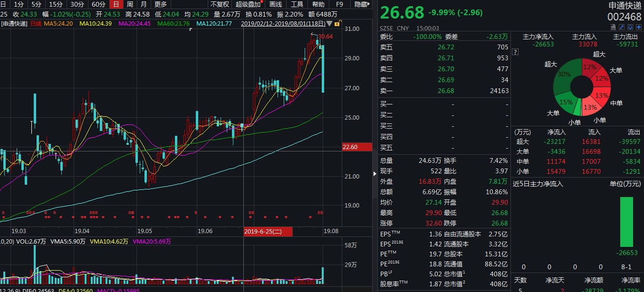The image size is (644, 292).
Task: Open the 更多 period options
Action: click(161, 4)
